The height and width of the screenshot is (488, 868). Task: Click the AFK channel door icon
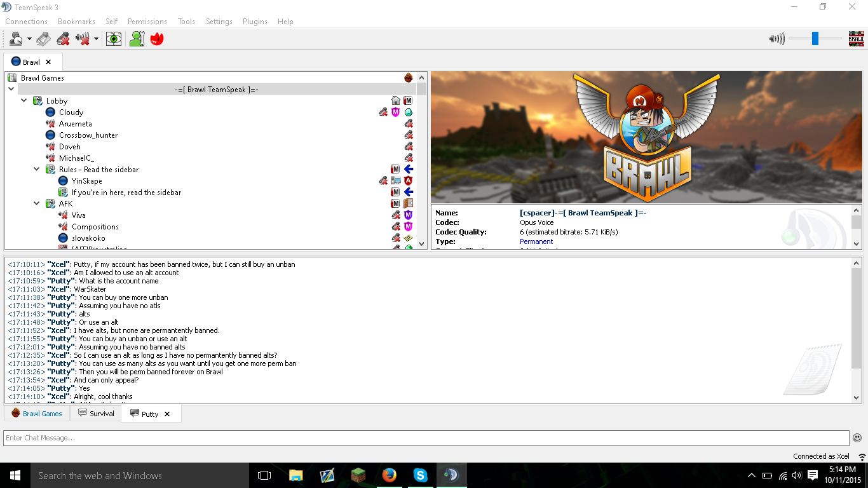click(409, 204)
